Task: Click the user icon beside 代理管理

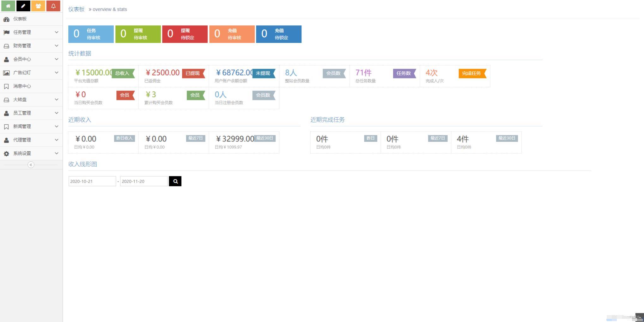Action: (x=6, y=140)
